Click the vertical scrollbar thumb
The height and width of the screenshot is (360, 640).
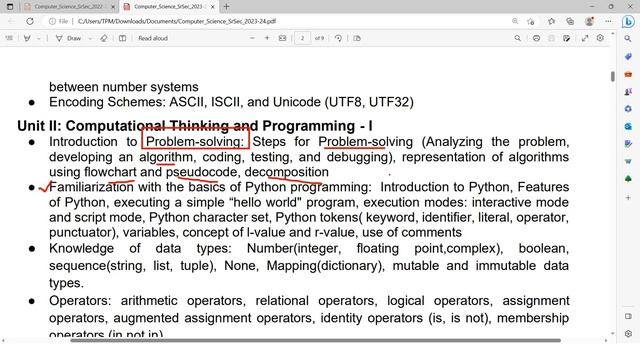613,76
